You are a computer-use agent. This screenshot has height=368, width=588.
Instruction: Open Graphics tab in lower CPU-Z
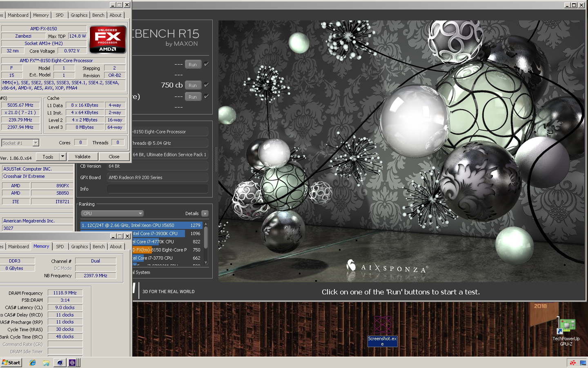[x=79, y=247]
